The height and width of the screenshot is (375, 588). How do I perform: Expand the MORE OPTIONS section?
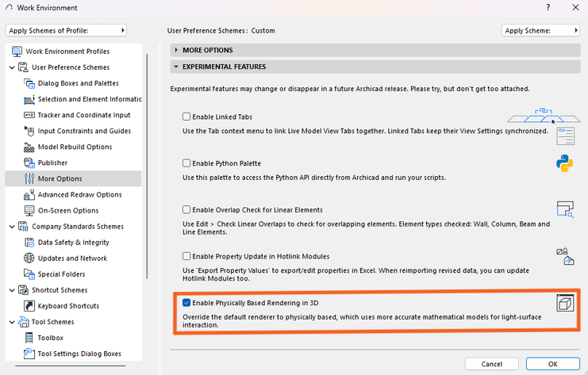point(375,50)
